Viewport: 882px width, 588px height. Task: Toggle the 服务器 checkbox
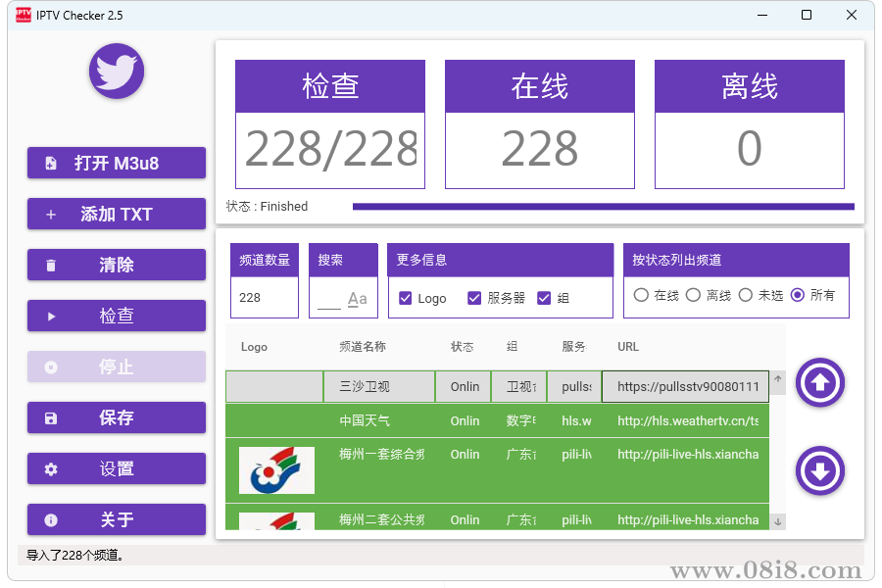click(474, 298)
